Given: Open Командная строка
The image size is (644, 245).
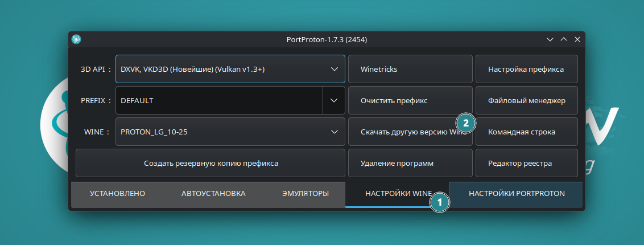Looking at the screenshot, I should point(526,132).
